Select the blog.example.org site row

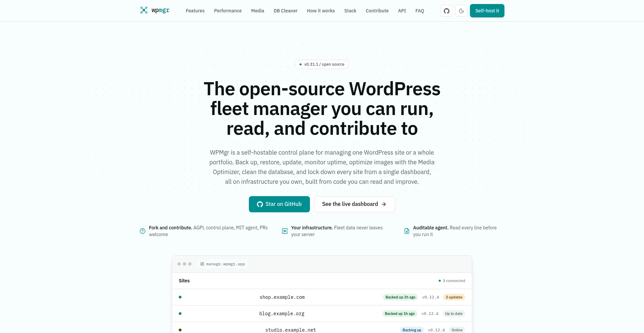click(x=322, y=314)
